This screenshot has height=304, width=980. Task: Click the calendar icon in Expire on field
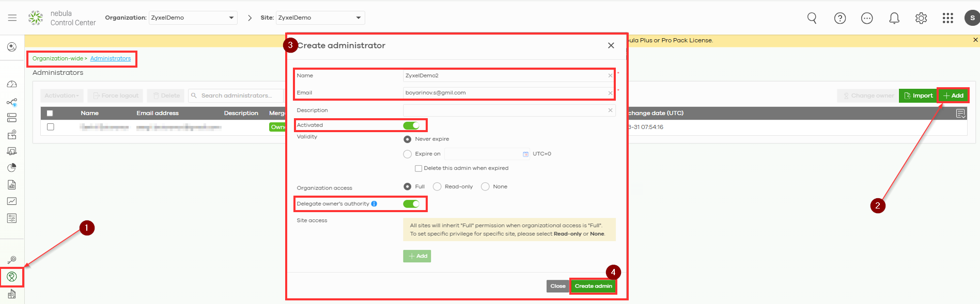[525, 154]
